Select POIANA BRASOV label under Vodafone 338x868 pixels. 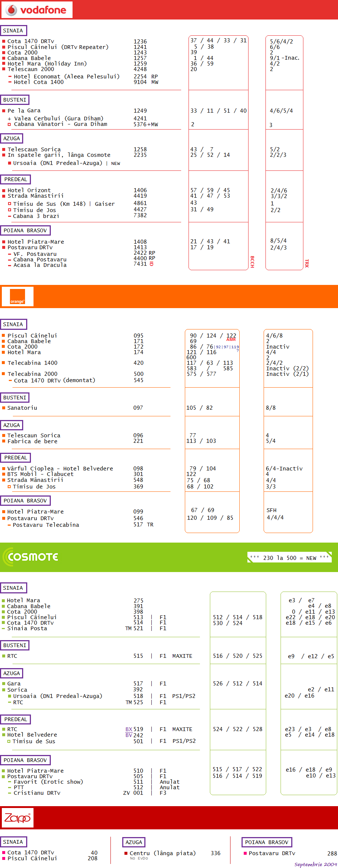click(25, 230)
